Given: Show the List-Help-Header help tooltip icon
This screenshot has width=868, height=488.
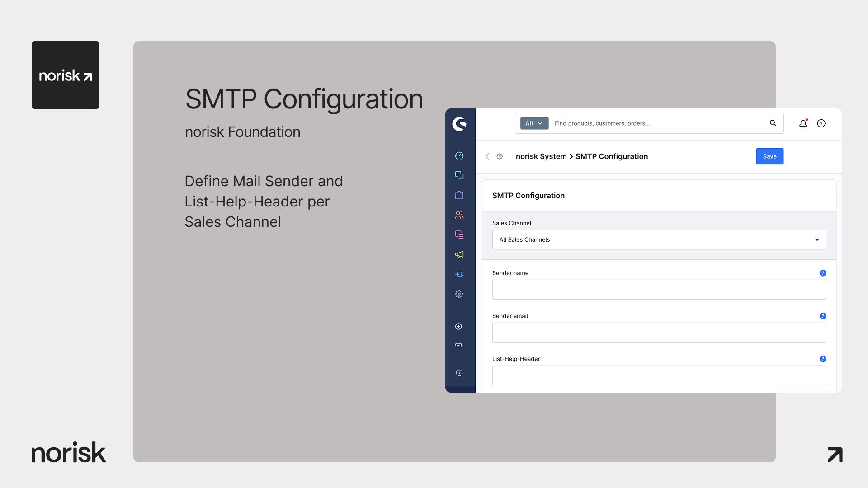Looking at the screenshot, I should click(823, 359).
